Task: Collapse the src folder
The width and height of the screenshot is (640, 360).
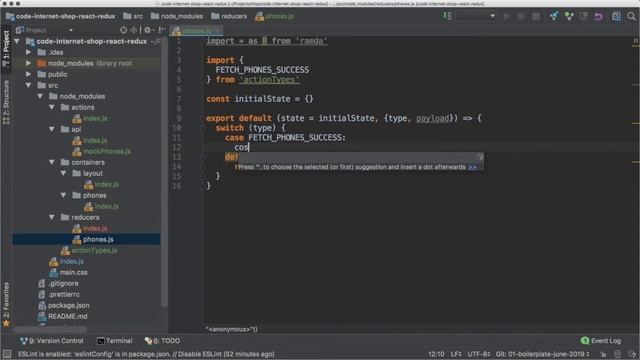Action: (29, 85)
